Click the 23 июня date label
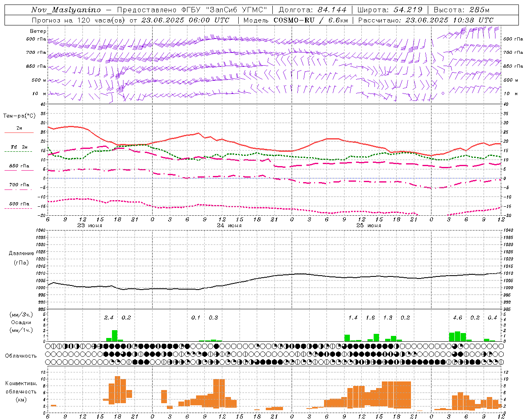The height and width of the screenshot is (420, 525). (90, 226)
